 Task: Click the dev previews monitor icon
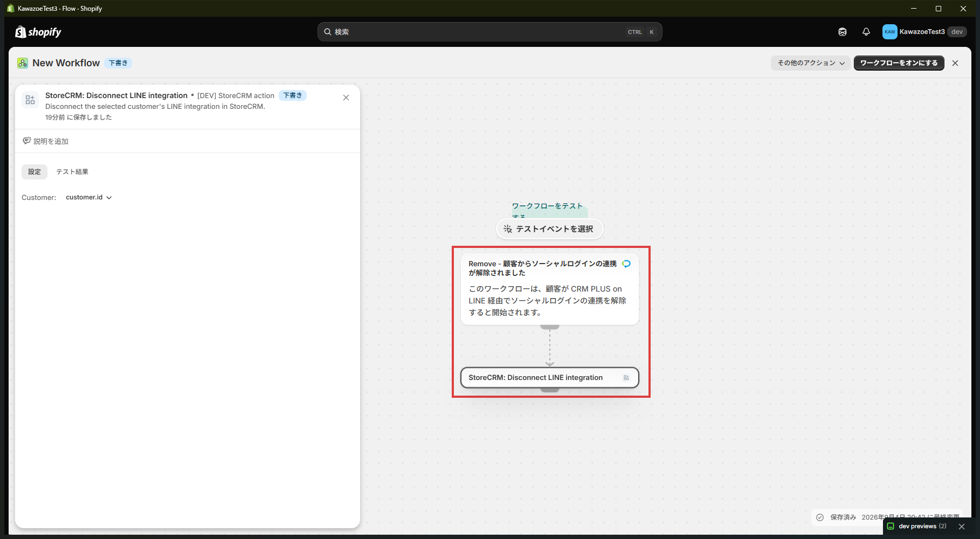(x=891, y=526)
